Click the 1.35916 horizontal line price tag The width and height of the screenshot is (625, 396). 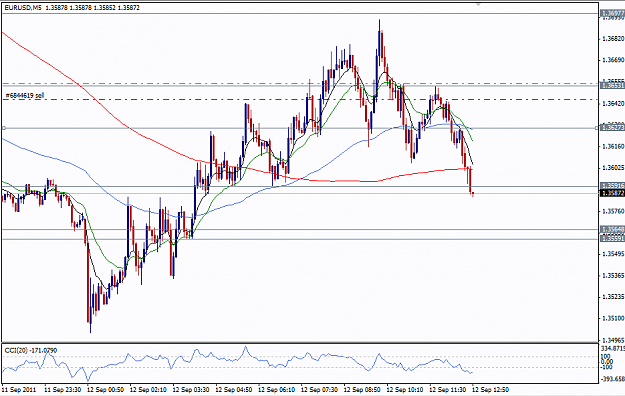612,186
